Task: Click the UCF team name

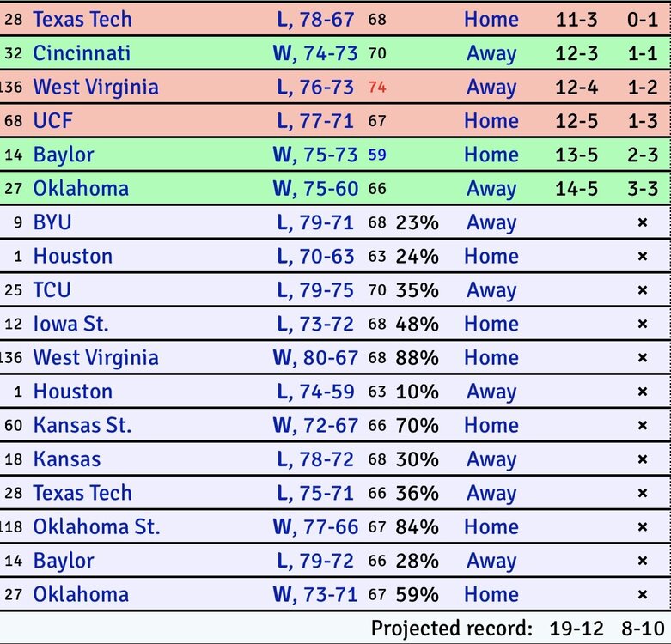Action: pos(52,121)
